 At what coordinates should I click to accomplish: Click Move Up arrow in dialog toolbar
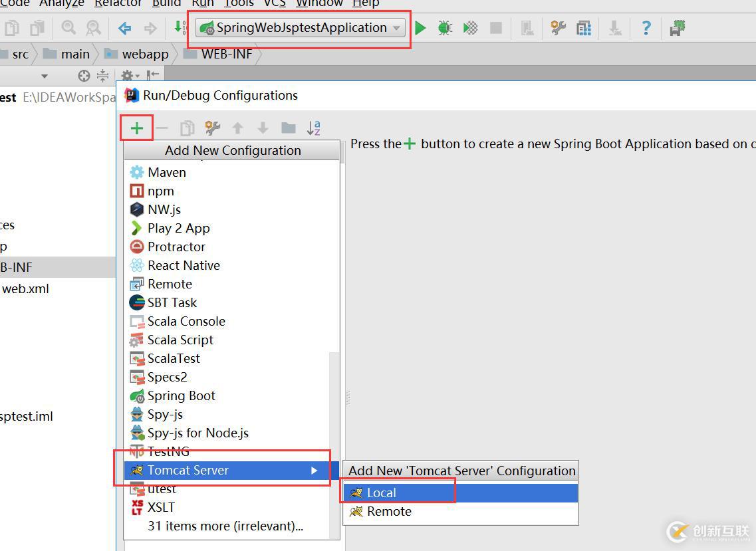pos(237,128)
